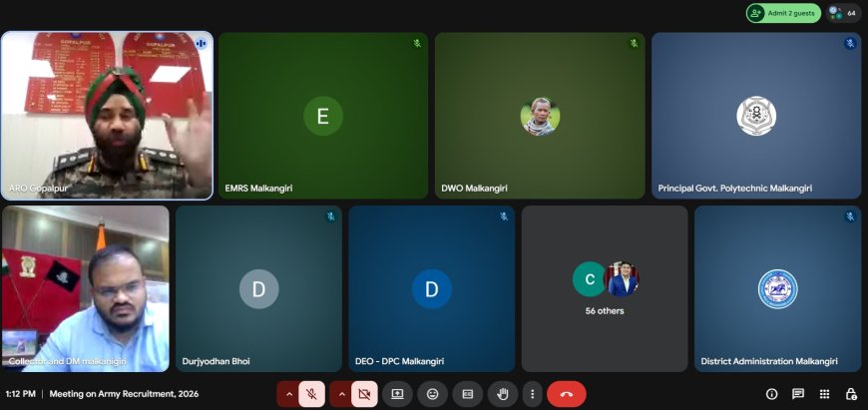Raise your hand in the meeting
The image size is (868, 410).
point(503,394)
